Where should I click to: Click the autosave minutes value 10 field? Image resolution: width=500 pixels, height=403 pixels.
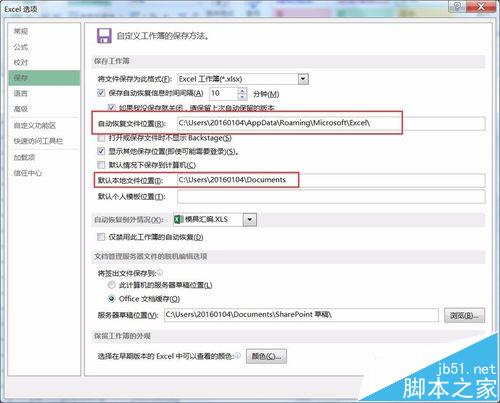point(224,94)
